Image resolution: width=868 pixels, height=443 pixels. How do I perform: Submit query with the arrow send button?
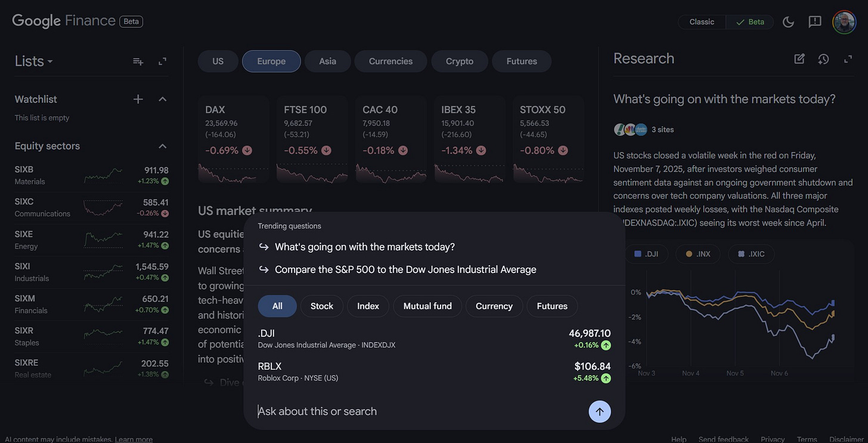pos(600,411)
